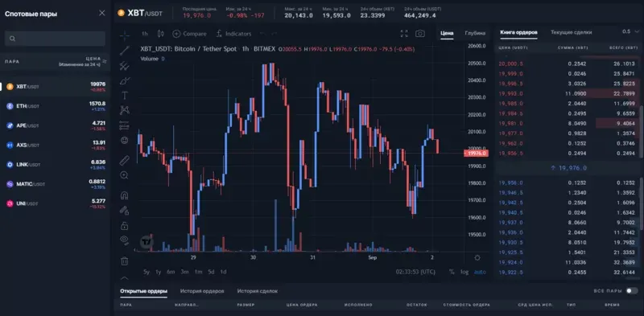Open the emoji icons tool

coord(125,141)
